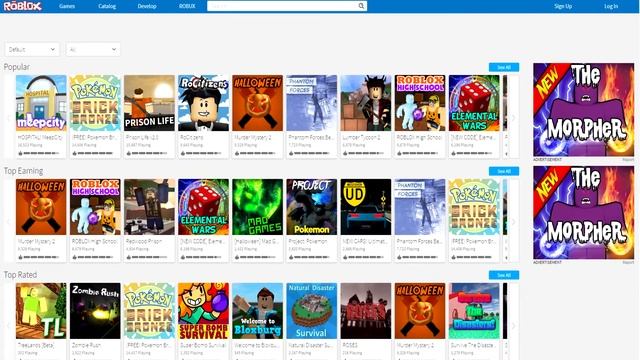Open the Redwood Prison game thumbnail
The image size is (640, 360).
(149, 207)
